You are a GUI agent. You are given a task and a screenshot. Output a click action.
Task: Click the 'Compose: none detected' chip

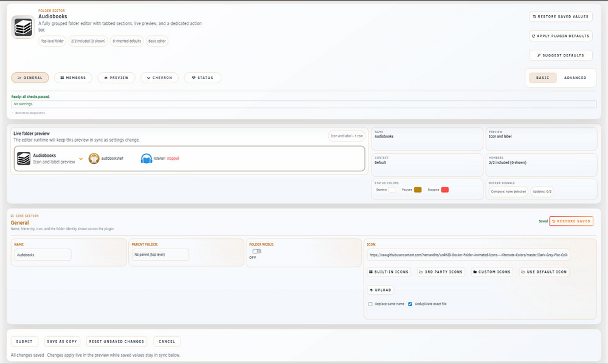point(508,191)
